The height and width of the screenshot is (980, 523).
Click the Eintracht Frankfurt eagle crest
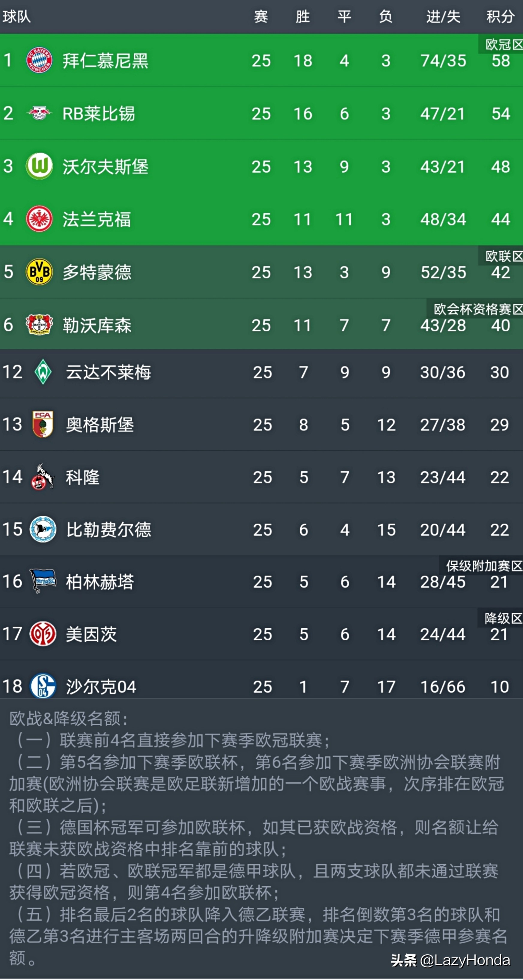tap(39, 219)
